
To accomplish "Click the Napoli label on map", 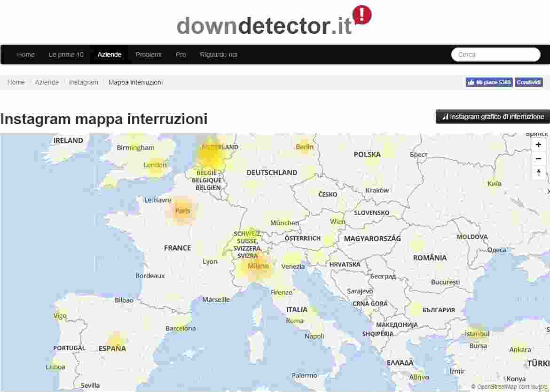I will [314, 336].
